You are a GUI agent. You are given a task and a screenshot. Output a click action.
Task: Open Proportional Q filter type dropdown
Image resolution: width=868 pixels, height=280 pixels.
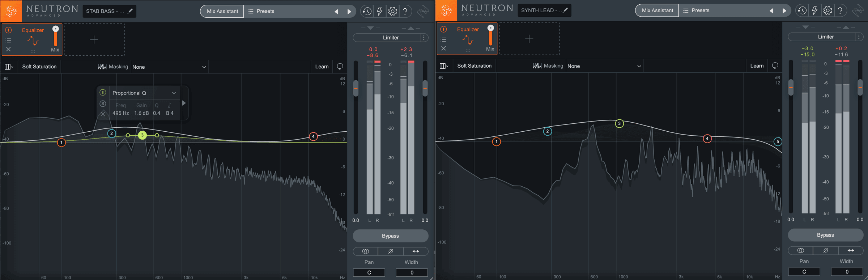pyautogui.click(x=144, y=93)
